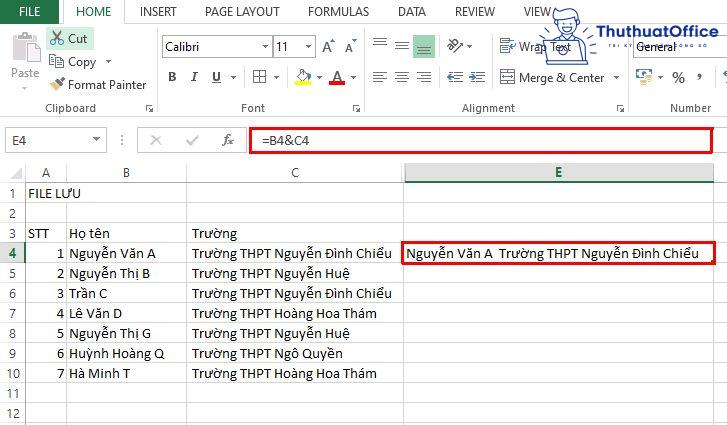The width and height of the screenshot is (727, 425).
Task: Open Font settings dialog launcher
Action: pyautogui.click(x=356, y=108)
